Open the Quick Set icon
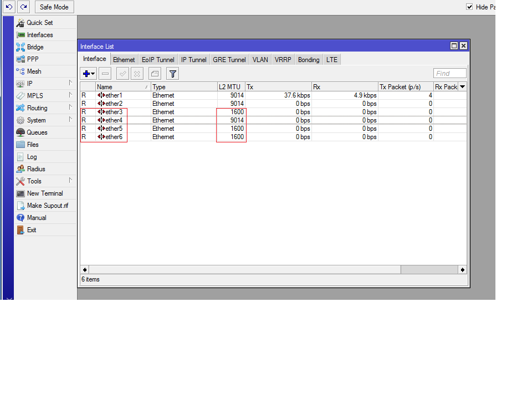The width and height of the screenshot is (532, 399). click(21, 23)
